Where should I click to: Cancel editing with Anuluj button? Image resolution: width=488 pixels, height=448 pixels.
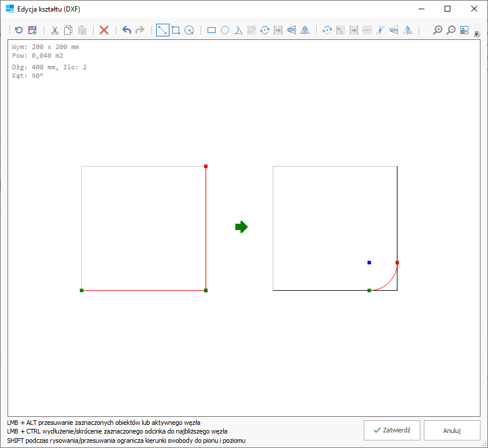pyautogui.click(x=452, y=430)
